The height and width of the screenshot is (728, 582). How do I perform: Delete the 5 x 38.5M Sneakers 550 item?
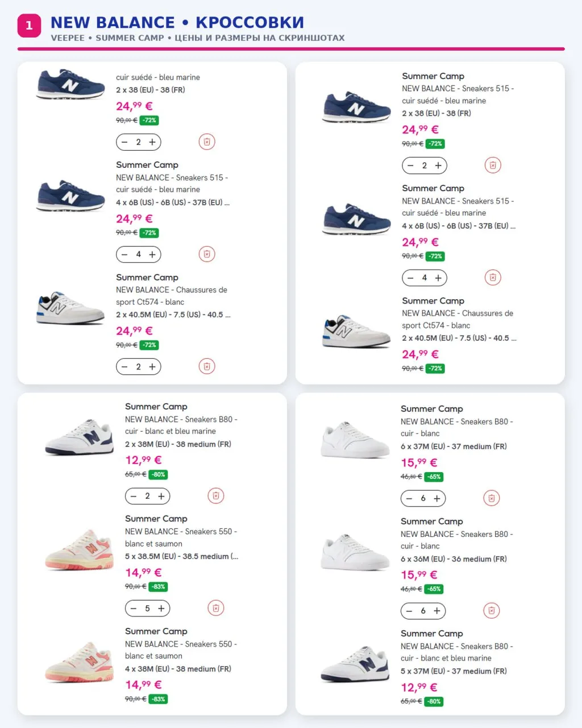coord(216,608)
